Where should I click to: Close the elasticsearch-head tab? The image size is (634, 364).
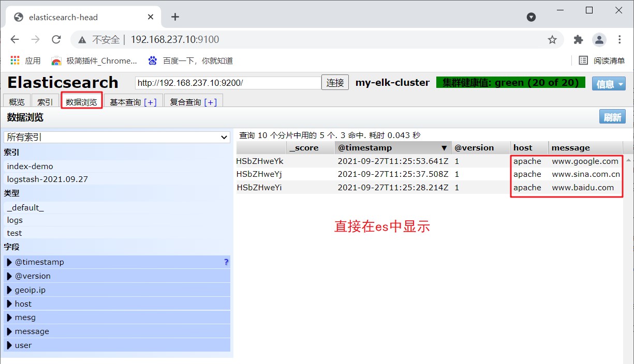click(151, 17)
